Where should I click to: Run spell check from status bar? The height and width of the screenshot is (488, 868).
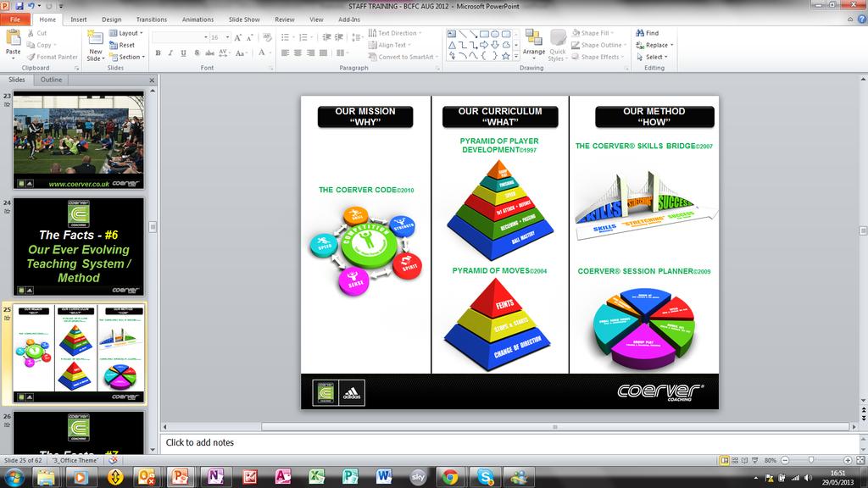click(113, 460)
